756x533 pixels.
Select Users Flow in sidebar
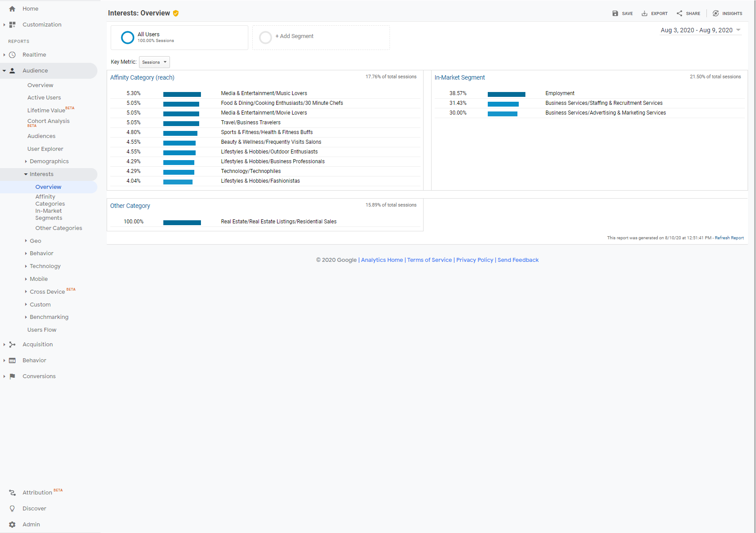(x=42, y=330)
